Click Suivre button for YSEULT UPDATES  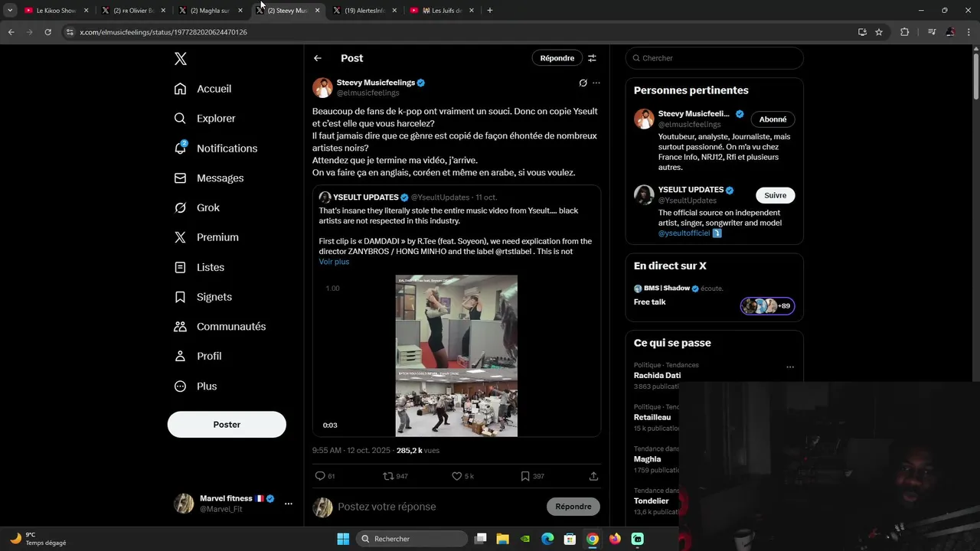pyautogui.click(x=776, y=195)
